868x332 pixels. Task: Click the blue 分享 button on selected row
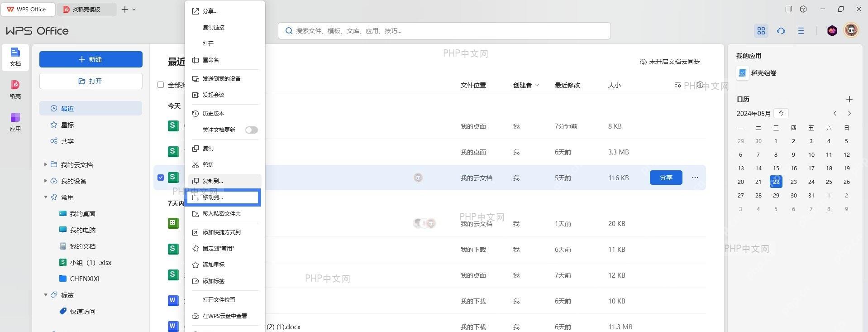pyautogui.click(x=666, y=178)
